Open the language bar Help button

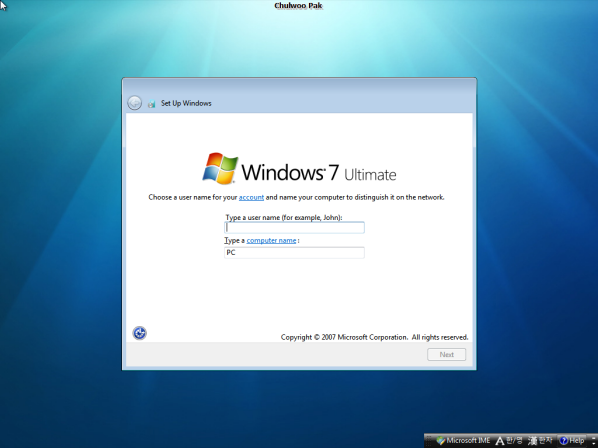572,440
